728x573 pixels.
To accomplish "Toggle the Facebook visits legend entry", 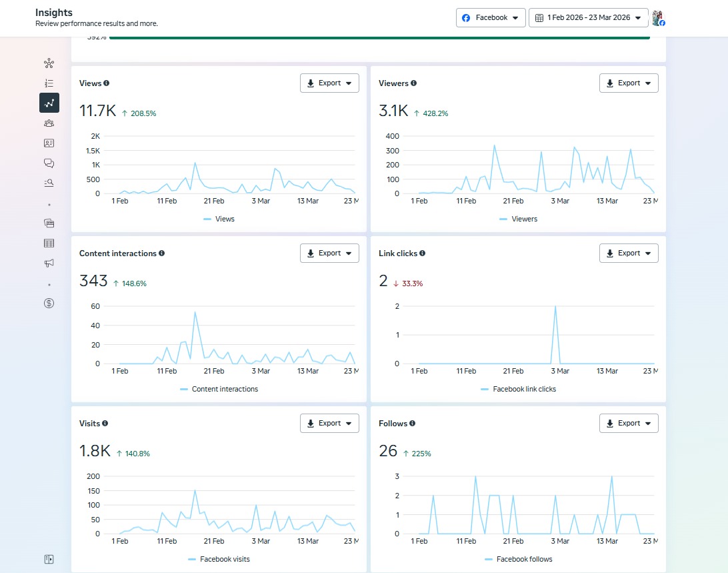I will (x=219, y=559).
